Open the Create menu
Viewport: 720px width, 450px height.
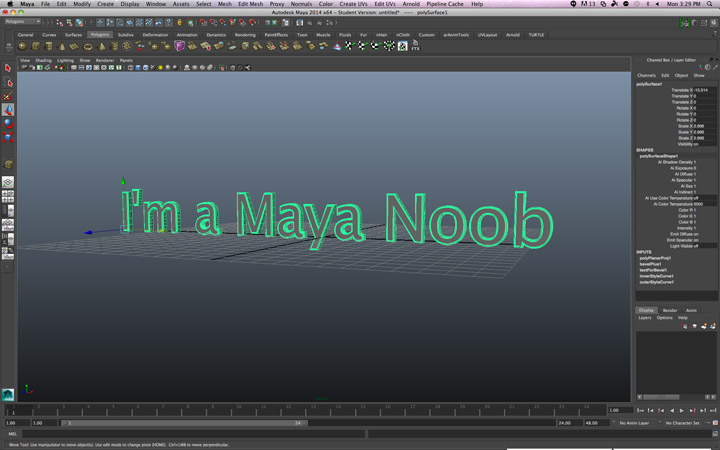(105, 4)
